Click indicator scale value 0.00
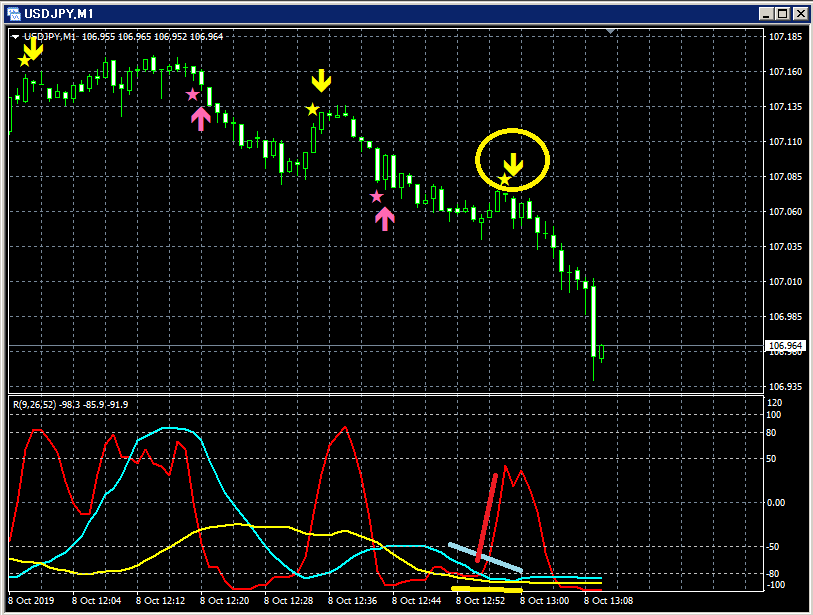This screenshot has height=615, width=813. 776,502
